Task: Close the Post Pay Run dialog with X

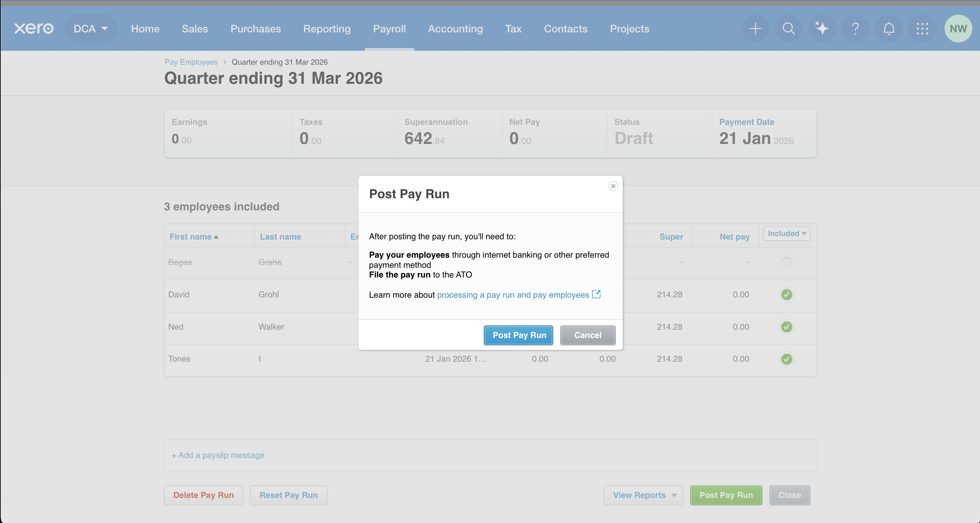Action: [x=613, y=186]
